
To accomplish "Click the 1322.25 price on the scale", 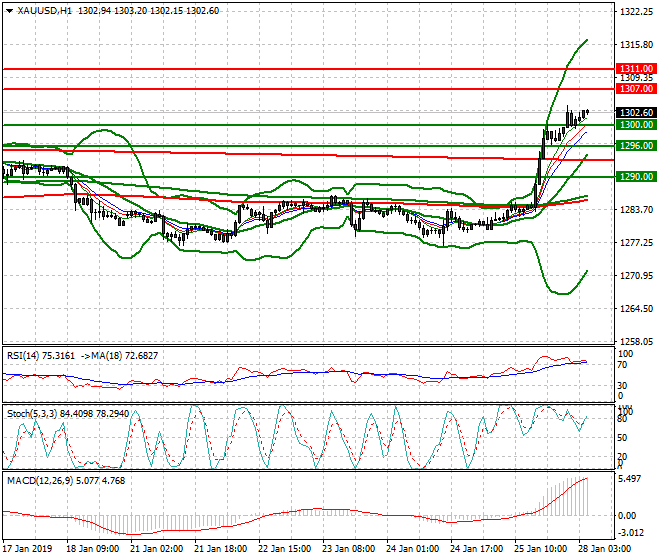I will tap(636, 13).
